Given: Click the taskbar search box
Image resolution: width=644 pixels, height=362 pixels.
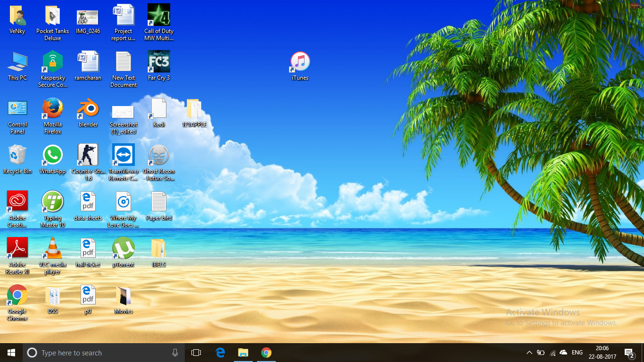Looking at the screenshot, I should [103, 353].
